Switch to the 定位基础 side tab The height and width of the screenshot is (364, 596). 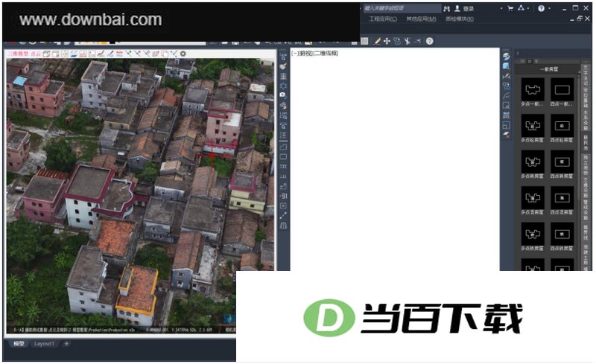coord(586,98)
